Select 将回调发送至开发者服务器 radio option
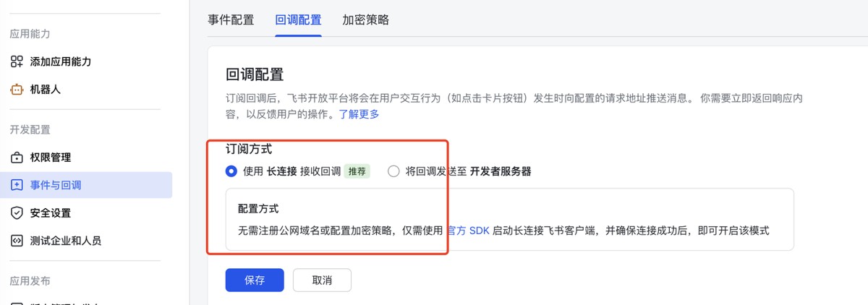 click(393, 171)
